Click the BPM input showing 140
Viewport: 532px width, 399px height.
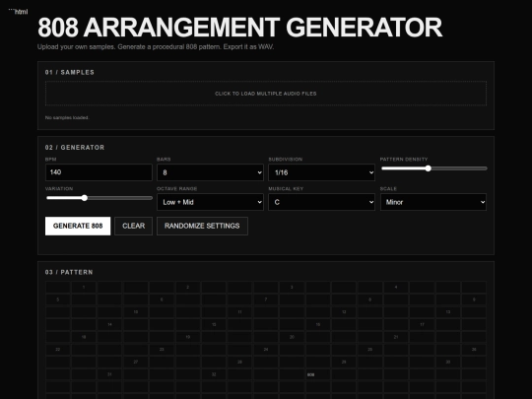[x=99, y=172]
